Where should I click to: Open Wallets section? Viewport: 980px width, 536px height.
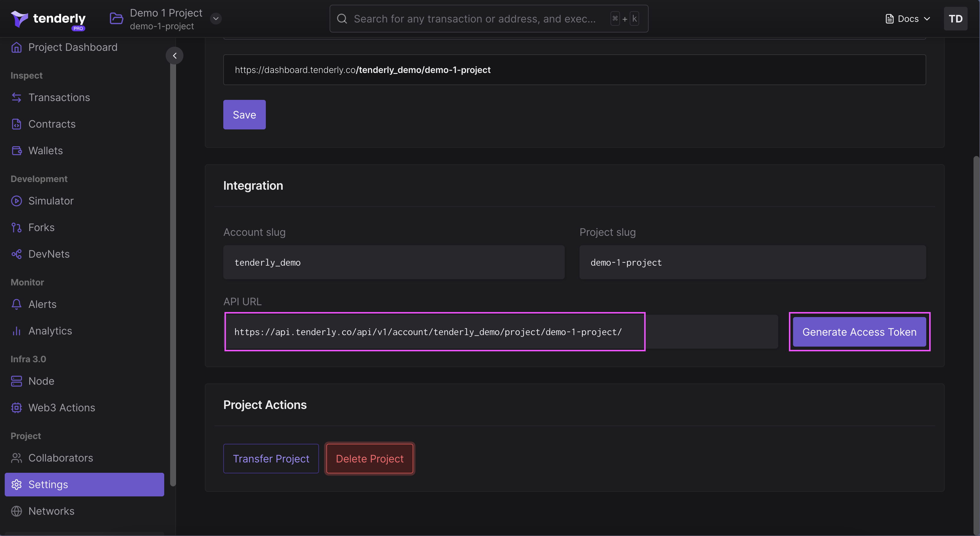(46, 151)
